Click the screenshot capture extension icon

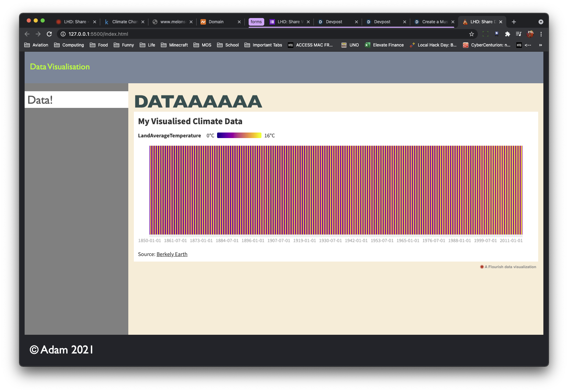(x=485, y=34)
